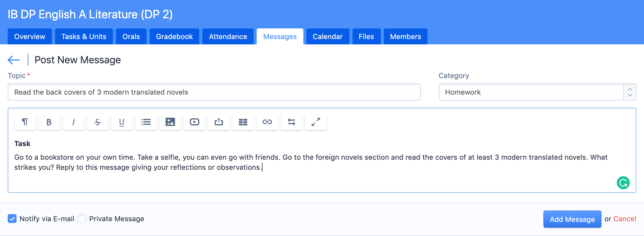Click into the Topic input field

click(x=214, y=92)
